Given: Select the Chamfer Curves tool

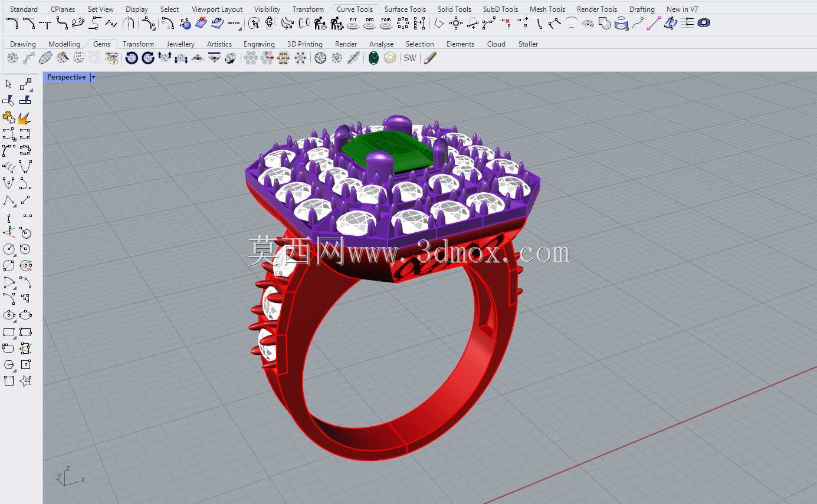Looking at the screenshot, I should (x=28, y=24).
